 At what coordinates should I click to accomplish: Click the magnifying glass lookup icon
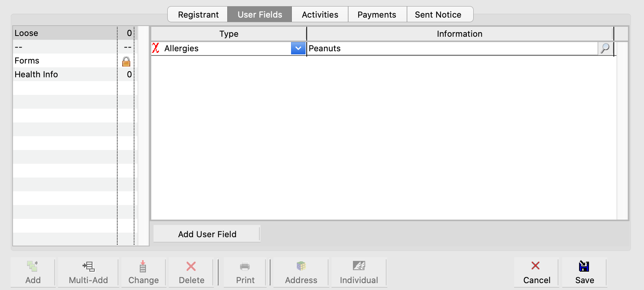pyautogui.click(x=605, y=49)
